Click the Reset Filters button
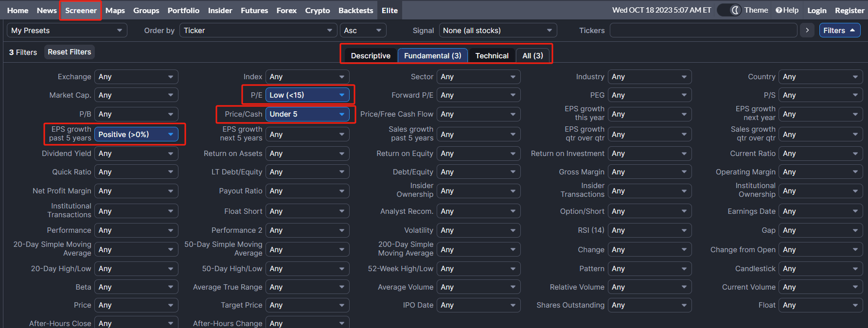This screenshot has height=328, width=868. 70,52
